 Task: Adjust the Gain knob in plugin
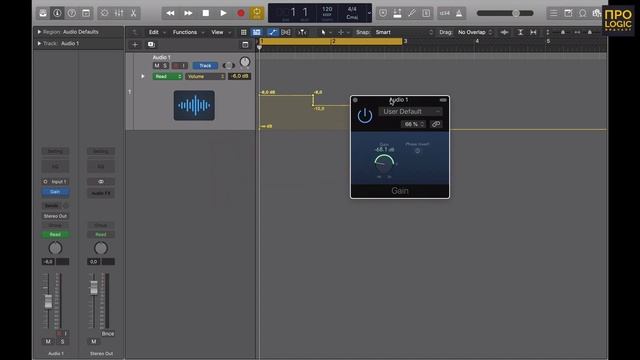tap(384, 163)
